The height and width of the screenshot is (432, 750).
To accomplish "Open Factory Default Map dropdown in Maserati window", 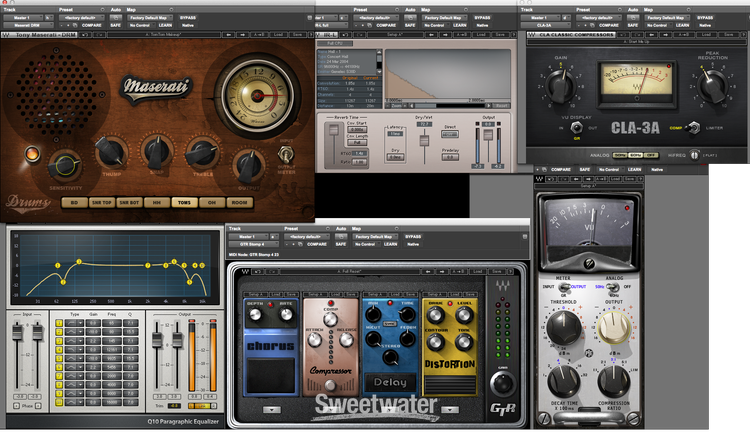I will (150, 18).
